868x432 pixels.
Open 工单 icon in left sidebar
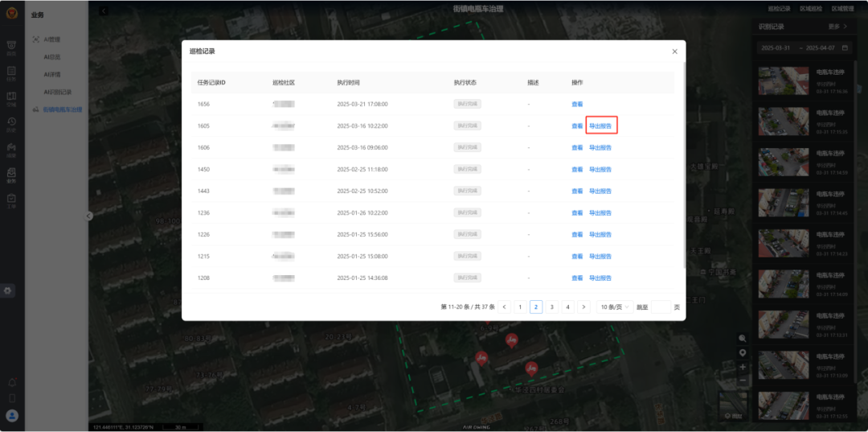coord(11,200)
